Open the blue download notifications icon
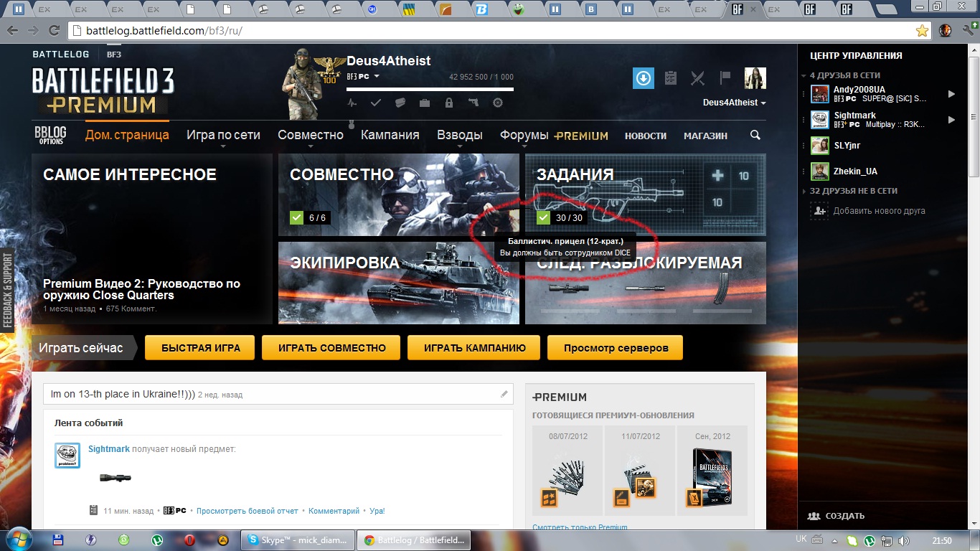The width and height of the screenshot is (980, 551). [644, 78]
